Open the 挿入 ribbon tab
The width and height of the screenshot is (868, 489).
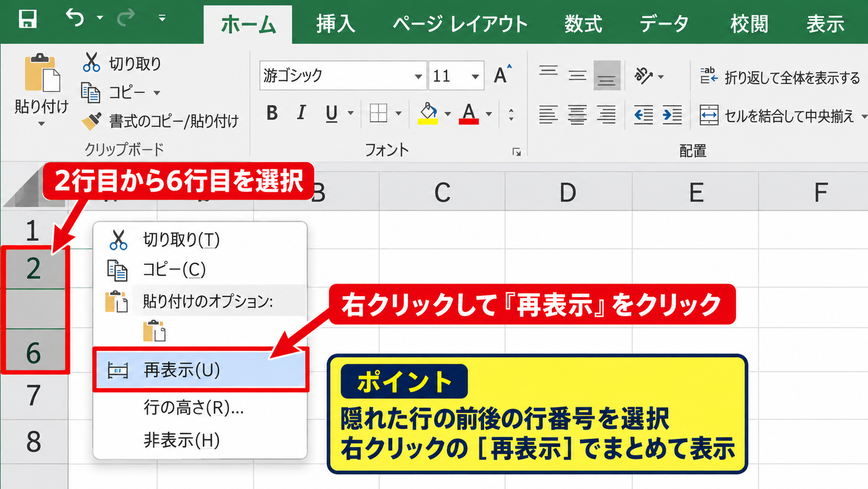[x=336, y=24]
